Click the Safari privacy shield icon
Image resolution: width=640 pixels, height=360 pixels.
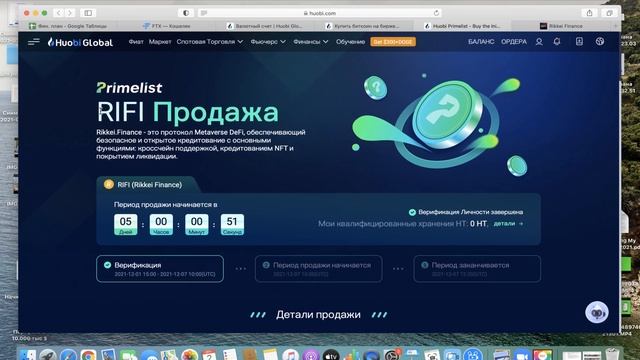click(186, 13)
